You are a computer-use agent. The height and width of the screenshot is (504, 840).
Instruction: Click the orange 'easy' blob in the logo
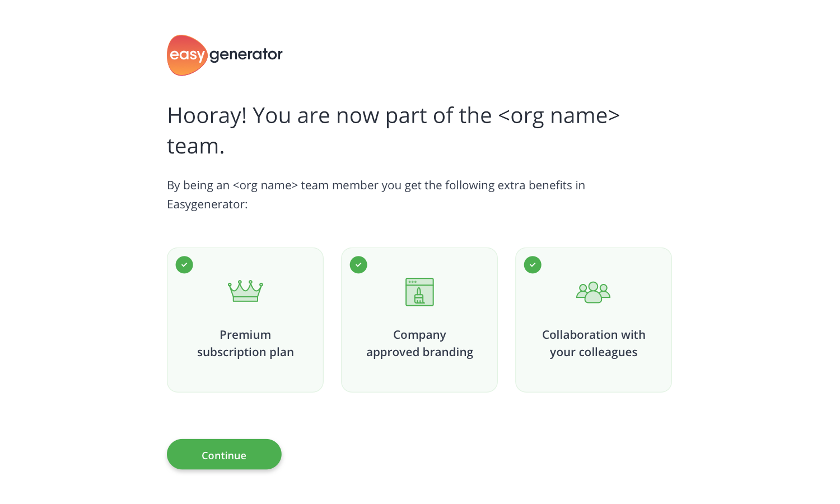(187, 55)
